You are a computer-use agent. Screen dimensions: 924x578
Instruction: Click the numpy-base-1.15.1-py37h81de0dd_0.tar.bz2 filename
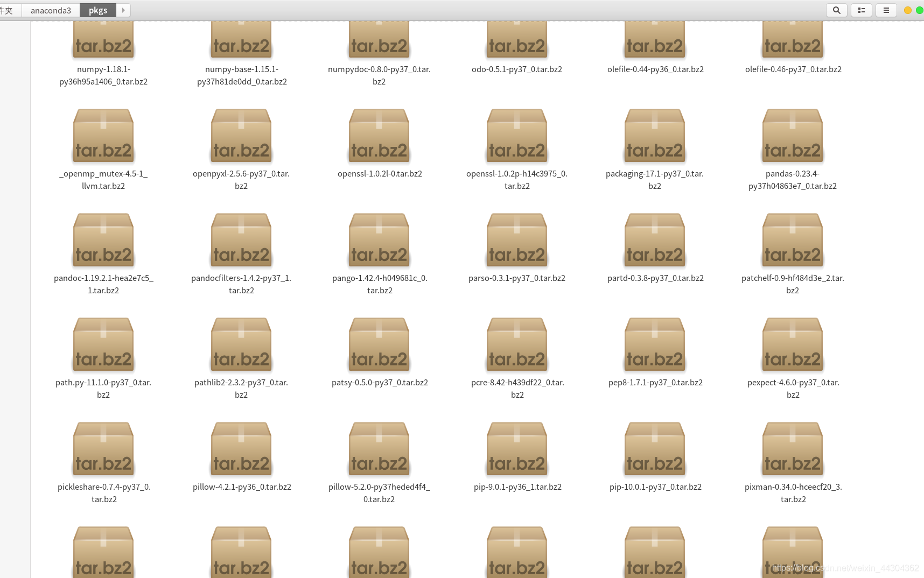pyautogui.click(x=242, y=75)
